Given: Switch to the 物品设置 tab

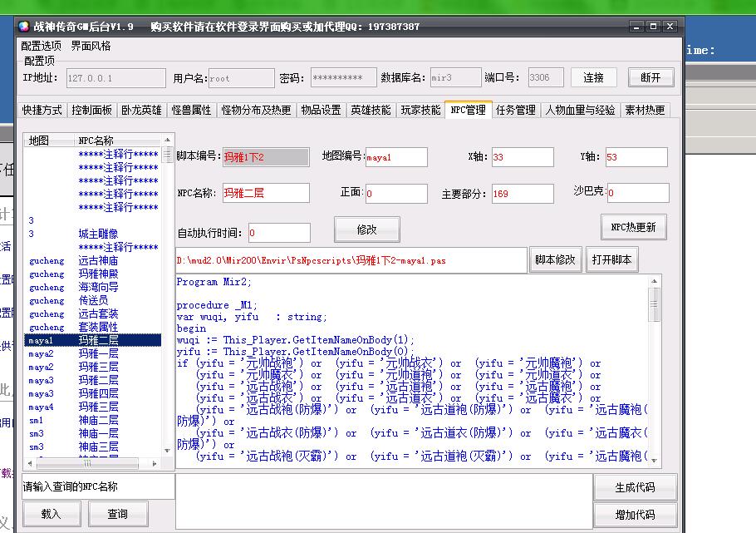Looking at the screenshot, I should [x=320, y=110].
